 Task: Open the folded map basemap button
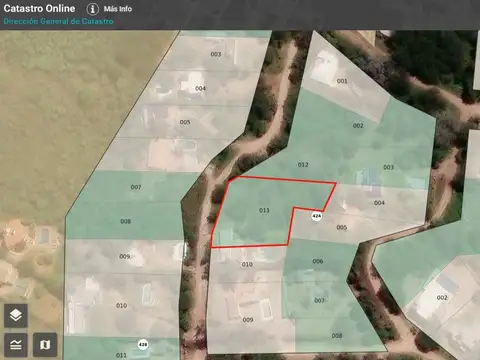(x=45, y=345)
